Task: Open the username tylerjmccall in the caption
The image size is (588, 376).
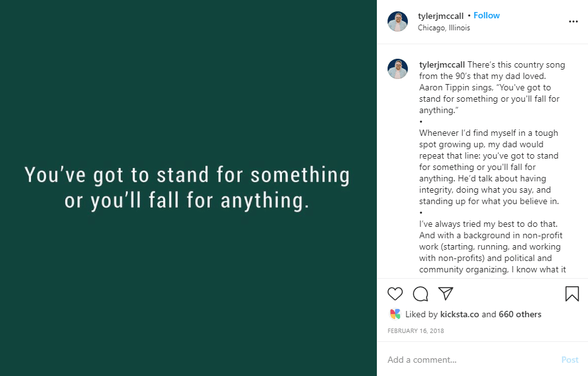Action: tap(441, 64)
